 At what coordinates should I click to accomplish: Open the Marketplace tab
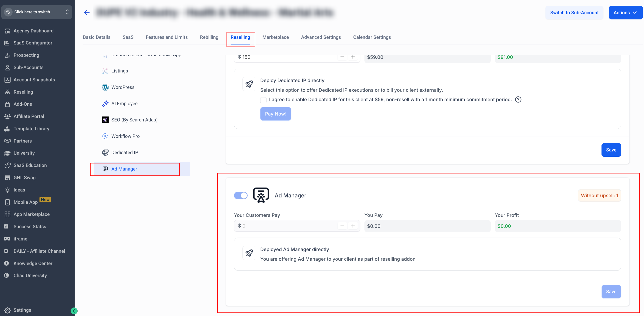click(x=275, y=37)
